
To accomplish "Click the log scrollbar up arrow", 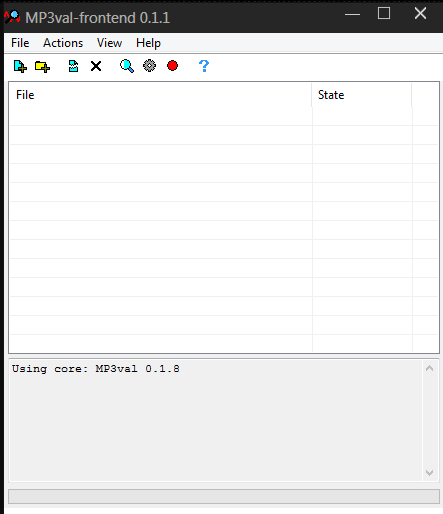I will point(430,368).
